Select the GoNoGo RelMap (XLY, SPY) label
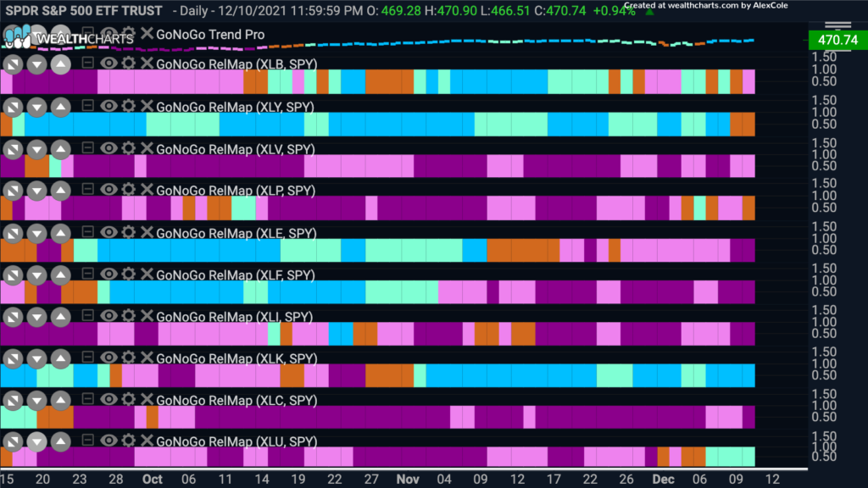Screen dimensions: 868x488 (235, 107)
